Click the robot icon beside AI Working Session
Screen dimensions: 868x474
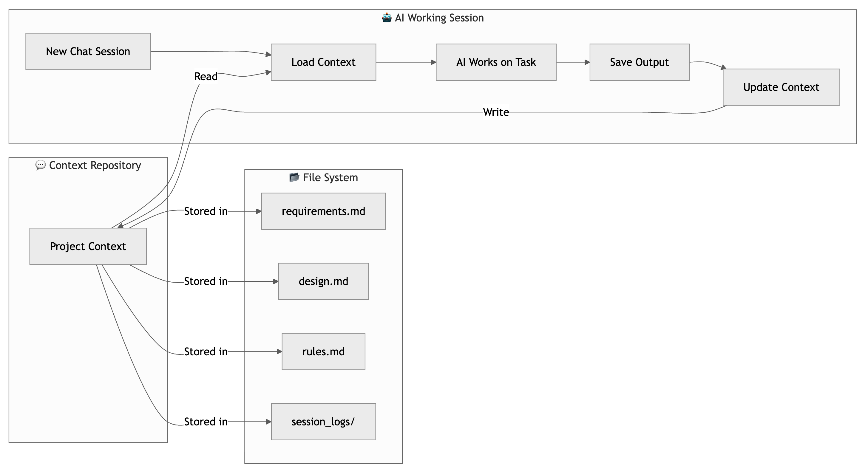pyautogui.click(x=387, y=18)
